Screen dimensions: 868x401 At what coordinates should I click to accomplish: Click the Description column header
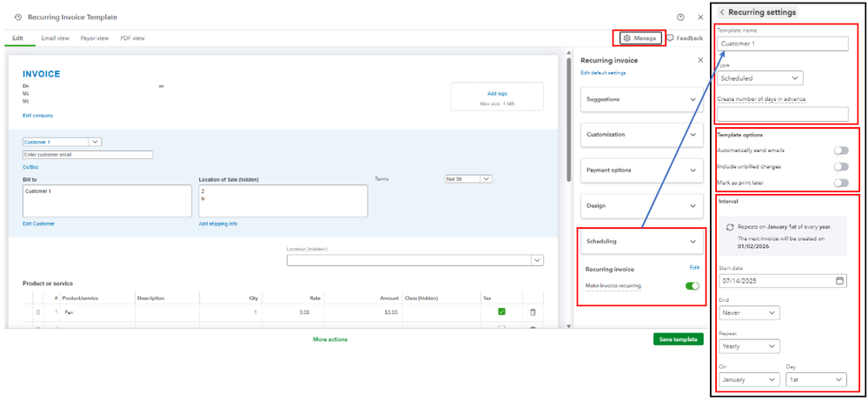150,298
